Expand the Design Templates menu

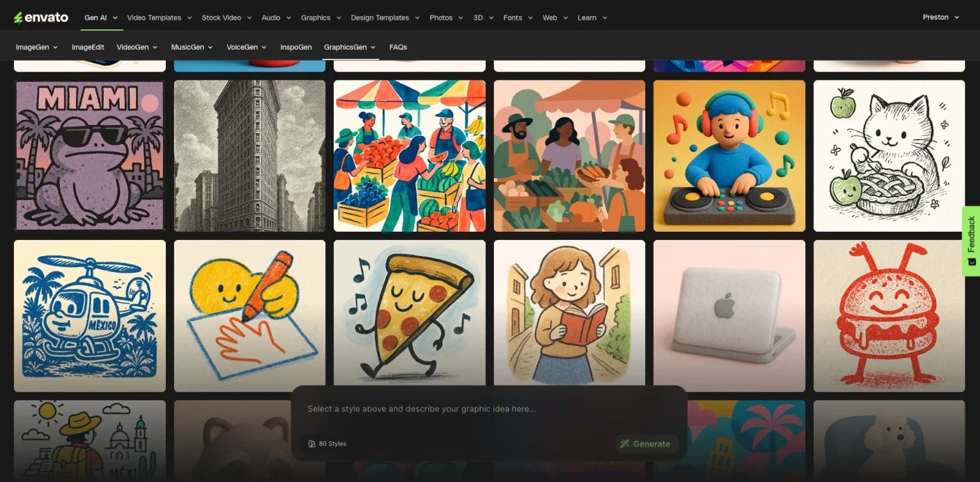pos(385,18)
